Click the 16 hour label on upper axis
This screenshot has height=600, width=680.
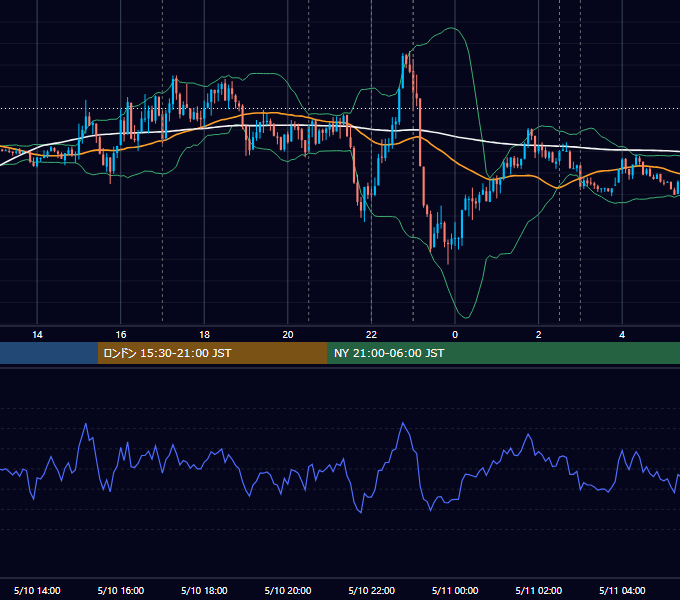121,335
